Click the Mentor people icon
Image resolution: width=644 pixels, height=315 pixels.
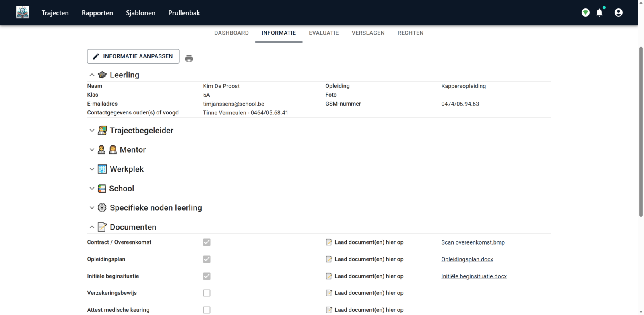pos(107,150)
